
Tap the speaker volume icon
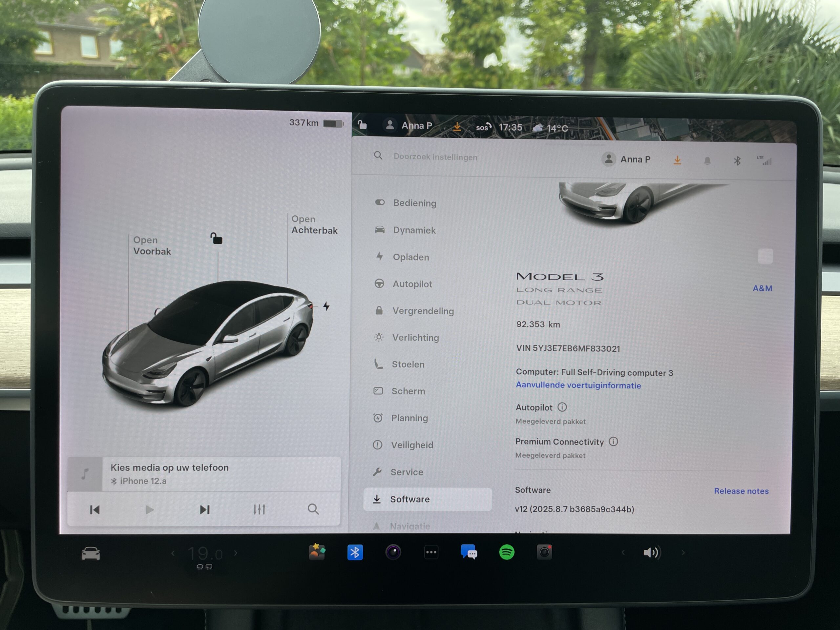tap(652, 552)
